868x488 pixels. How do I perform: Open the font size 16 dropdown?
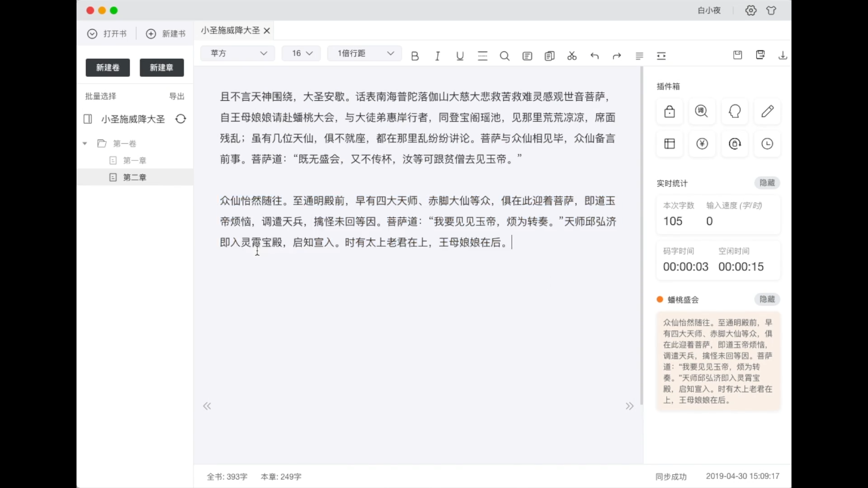click(x=301, y=53)
